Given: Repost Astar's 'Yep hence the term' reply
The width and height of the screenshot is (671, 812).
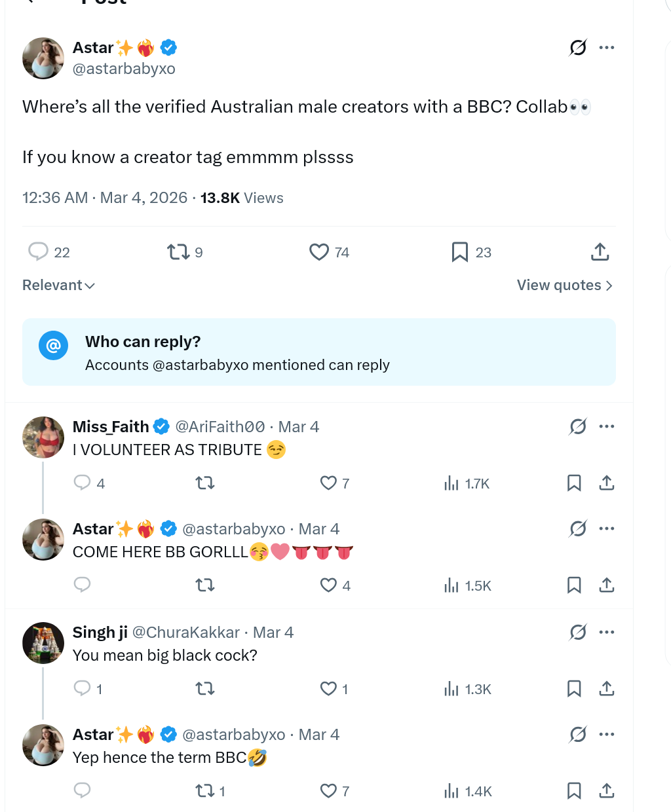Looking at the screenshot, I should click(x=205, y=791).
